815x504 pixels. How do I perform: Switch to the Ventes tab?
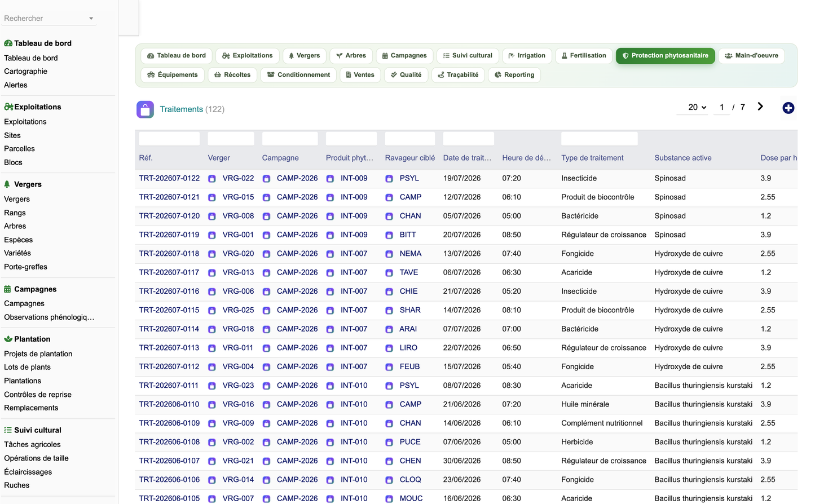tap(360, 75)
